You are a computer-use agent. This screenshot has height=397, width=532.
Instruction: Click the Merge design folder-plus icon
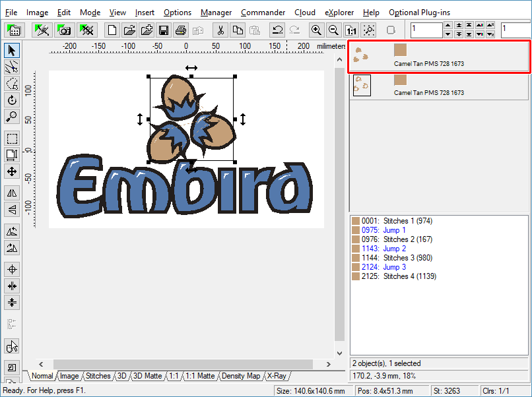coord(147,30)
